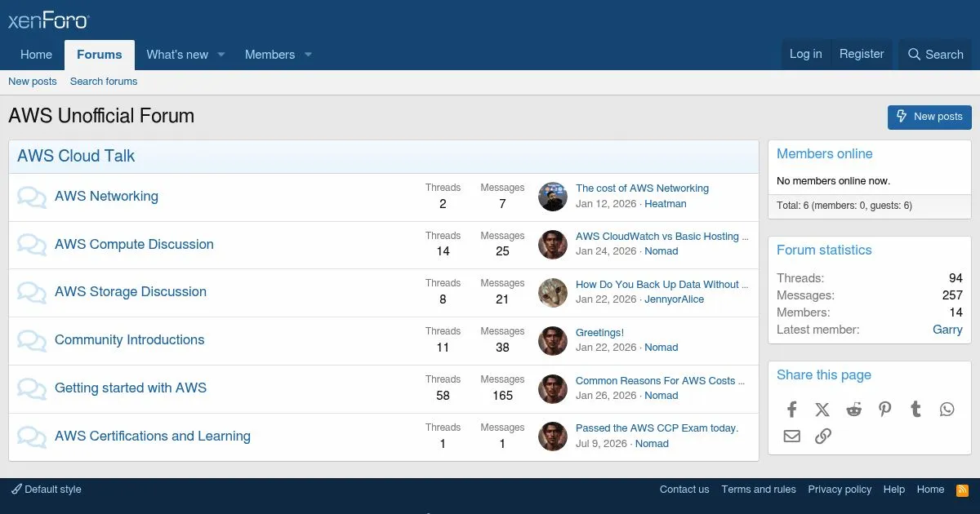Screen dimensions: 980x514
Task: Share this page via WhatsApp
Action: click(947, 410)
